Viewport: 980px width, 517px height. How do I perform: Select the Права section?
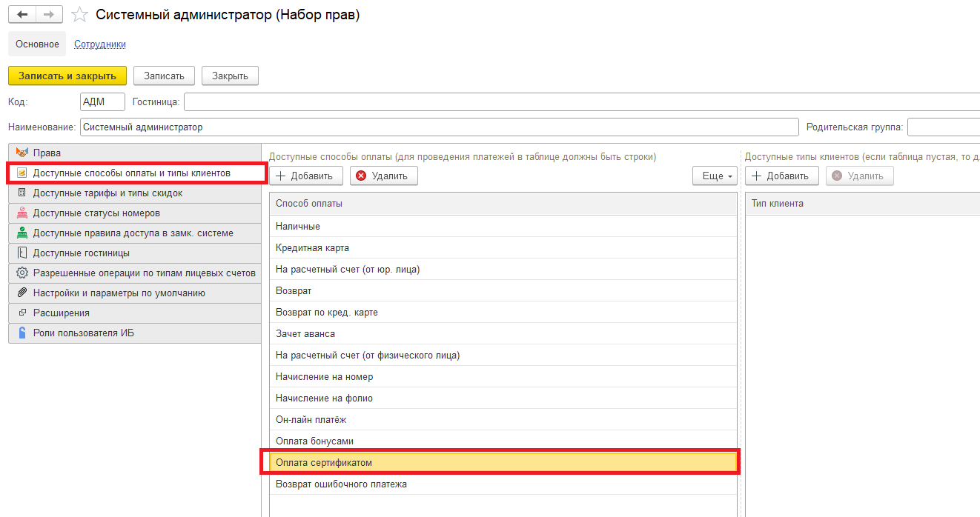click(x=135, y=153)
